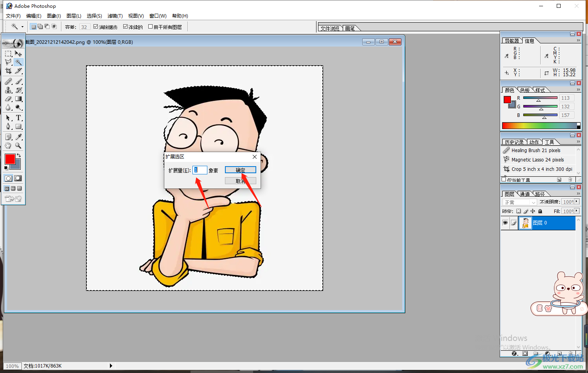
Task: Select the Slice tool
Action: pyautogui.click(x=18, y=71)
